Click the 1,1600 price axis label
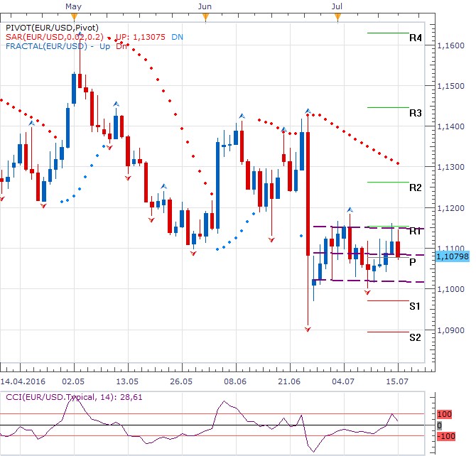 tap(451, 46)
